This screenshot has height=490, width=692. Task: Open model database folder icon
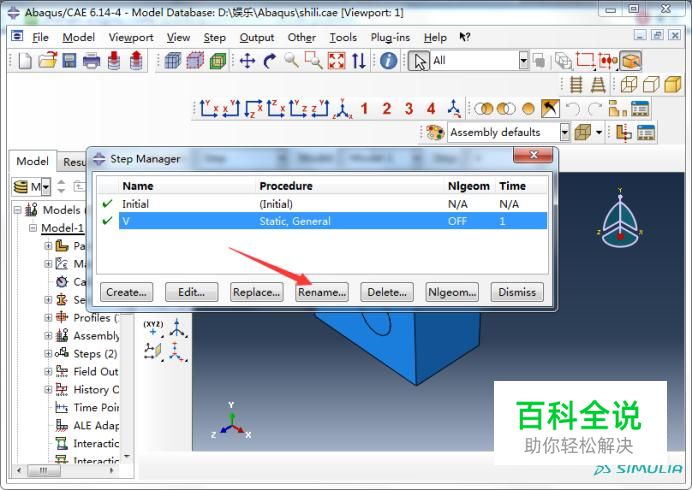47,60
